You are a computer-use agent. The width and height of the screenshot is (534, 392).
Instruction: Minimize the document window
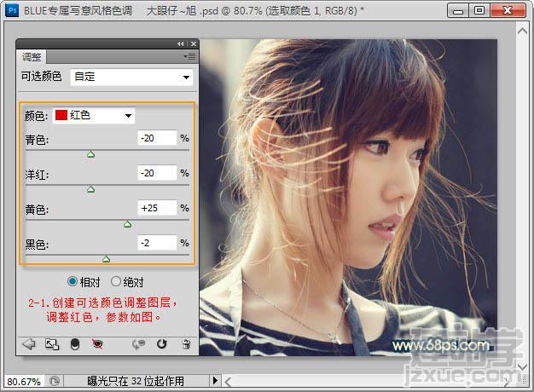point(458,10)
